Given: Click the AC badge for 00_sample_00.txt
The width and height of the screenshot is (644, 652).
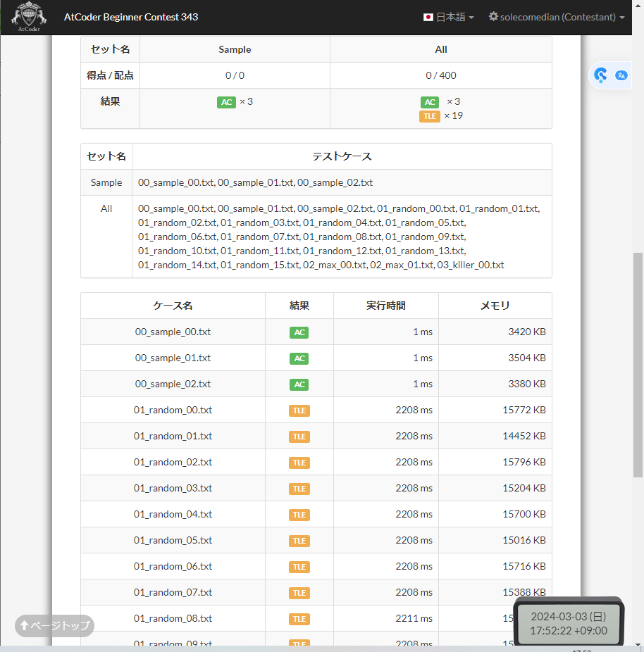Looking at the screenshot, I should (299, 332).
